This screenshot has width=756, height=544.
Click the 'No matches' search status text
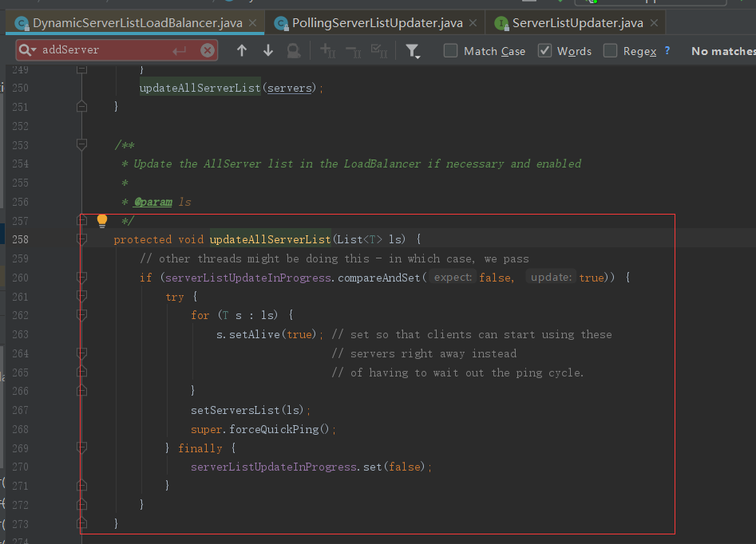(x=724, y=51)
